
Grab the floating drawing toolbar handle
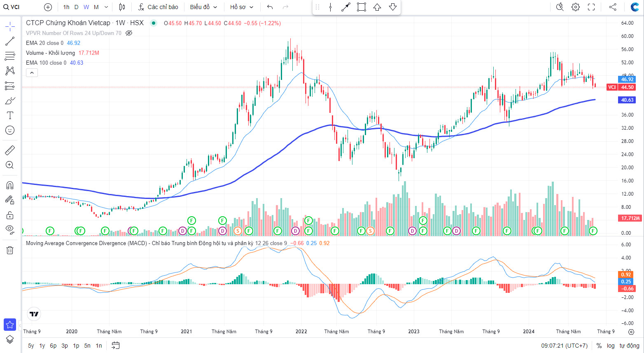[x=317, y=7]
